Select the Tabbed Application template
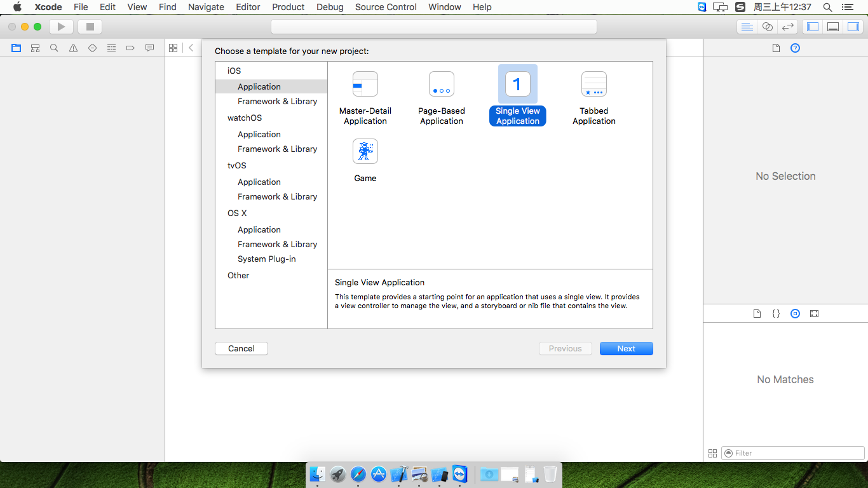The image size is (868, 488). 594,98
